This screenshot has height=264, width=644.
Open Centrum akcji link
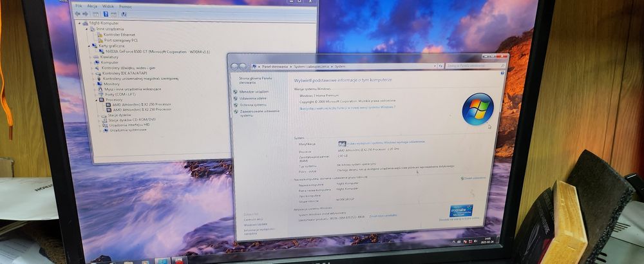pos(253,219)
